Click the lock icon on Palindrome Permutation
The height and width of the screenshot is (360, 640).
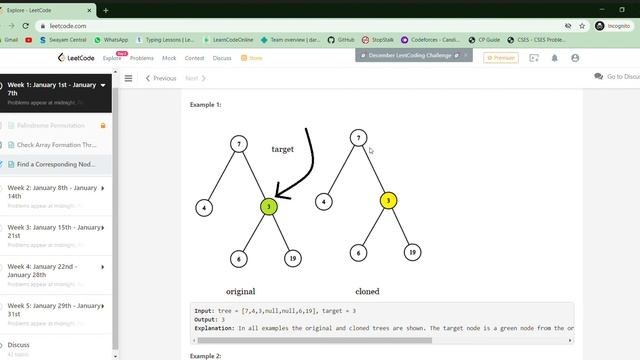coord(103,125)
